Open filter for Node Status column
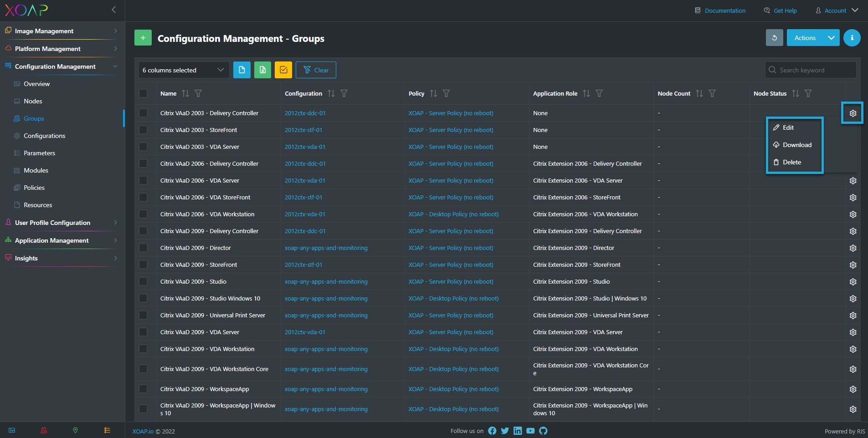 (x=808, y=93)
